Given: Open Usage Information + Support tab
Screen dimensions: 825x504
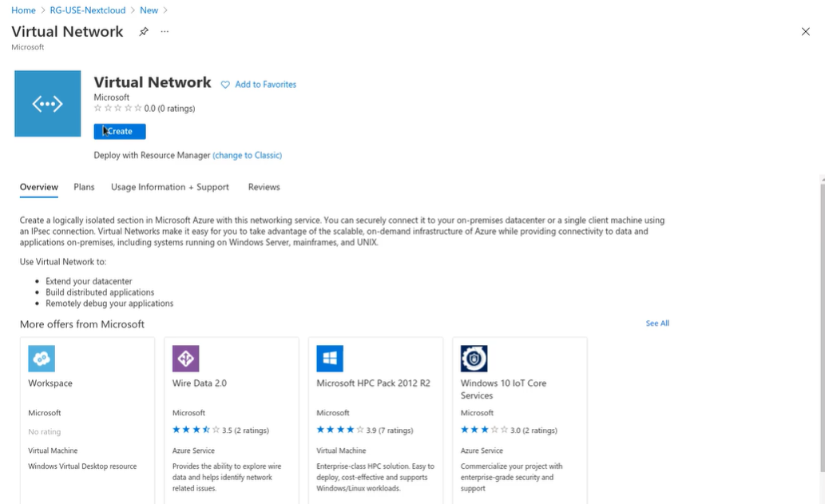Looking at the screenshot, I should coord(170,187).
